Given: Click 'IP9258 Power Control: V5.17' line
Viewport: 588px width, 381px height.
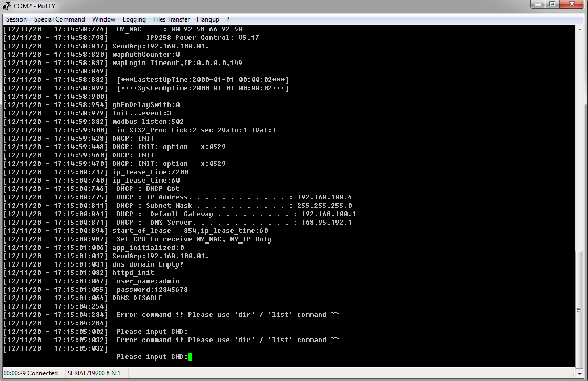Looking at the screenshot, I should [x=203, y=37].
